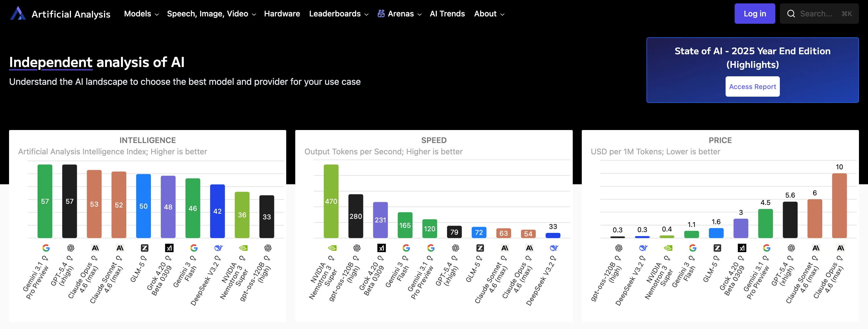Click the Z.ai logo under the GLM-5 intelligence bar
The image size is (868, 329).
(145, 248)
